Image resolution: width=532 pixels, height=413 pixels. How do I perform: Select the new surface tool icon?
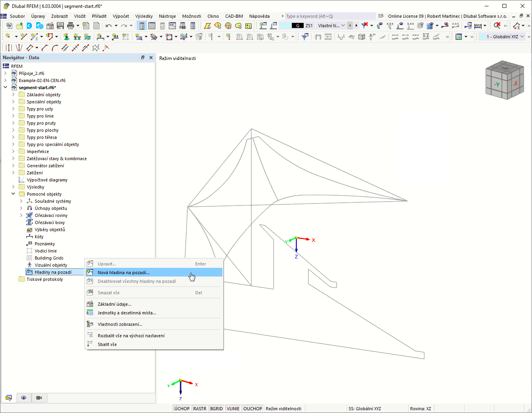138,37
